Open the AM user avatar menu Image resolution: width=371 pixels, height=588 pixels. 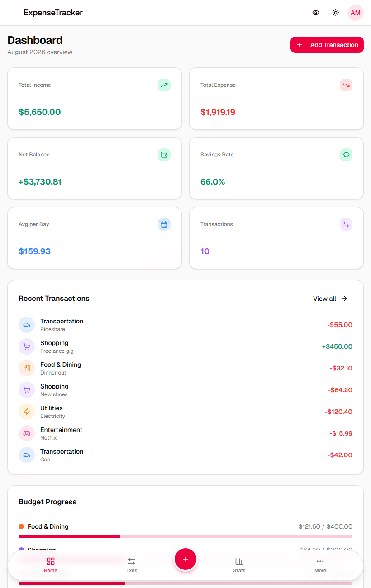pos(356,13)
